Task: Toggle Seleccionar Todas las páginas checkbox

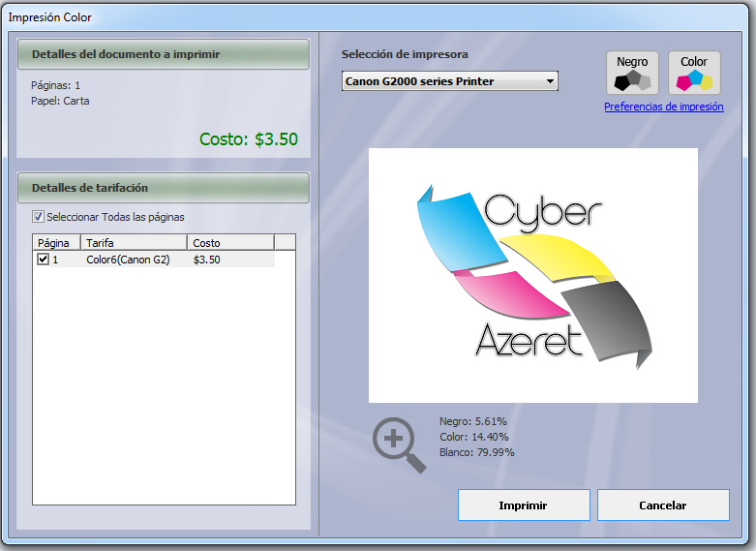Action: [39, 217]
